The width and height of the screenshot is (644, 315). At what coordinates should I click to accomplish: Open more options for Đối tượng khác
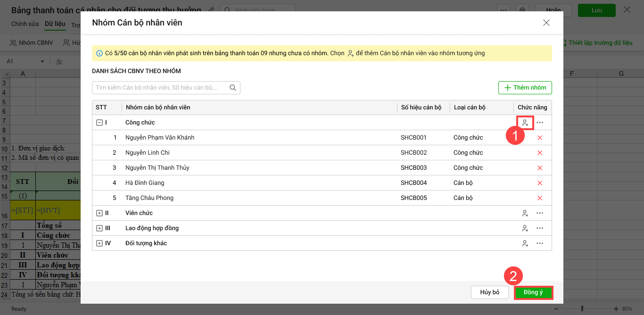(x=540, y=243)
